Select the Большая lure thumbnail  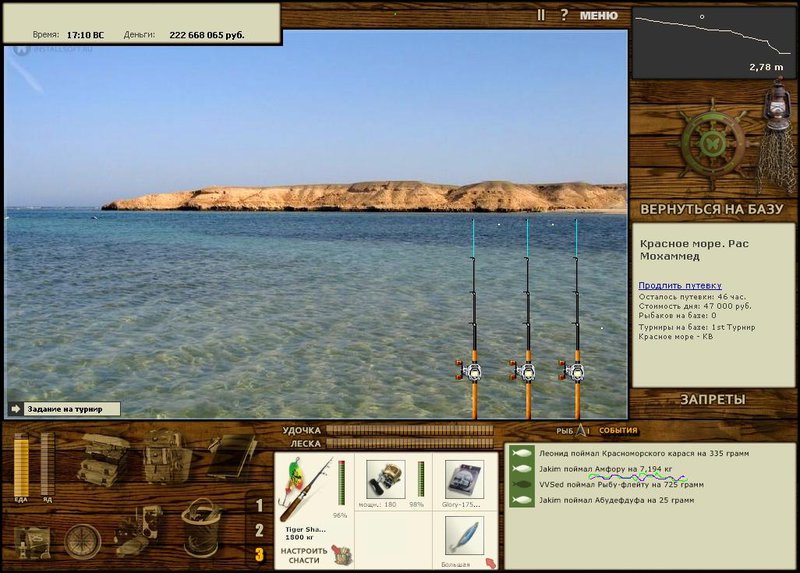pyautogui.click(x=464, y=535)
